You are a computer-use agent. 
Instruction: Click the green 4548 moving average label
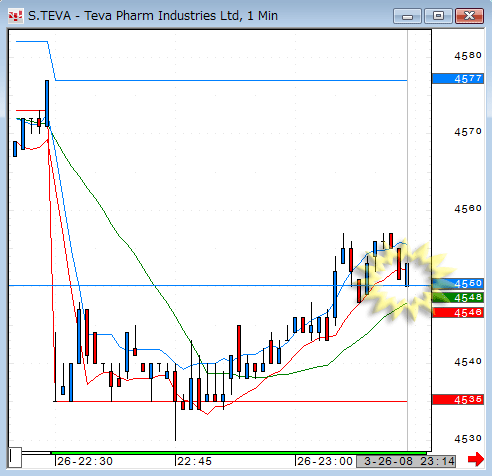pos(458,298)
